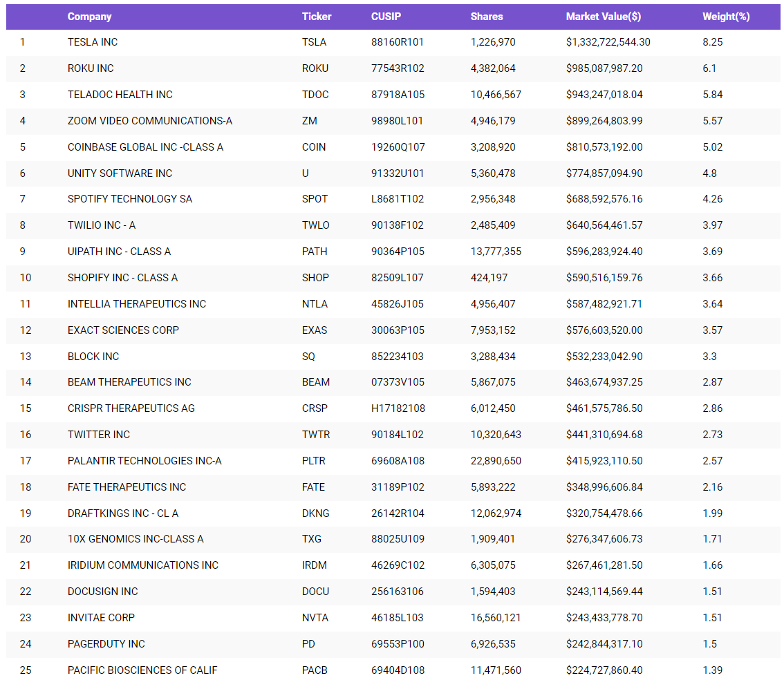Click UIPATH INC - CLASS A cell

pos(119,252)
